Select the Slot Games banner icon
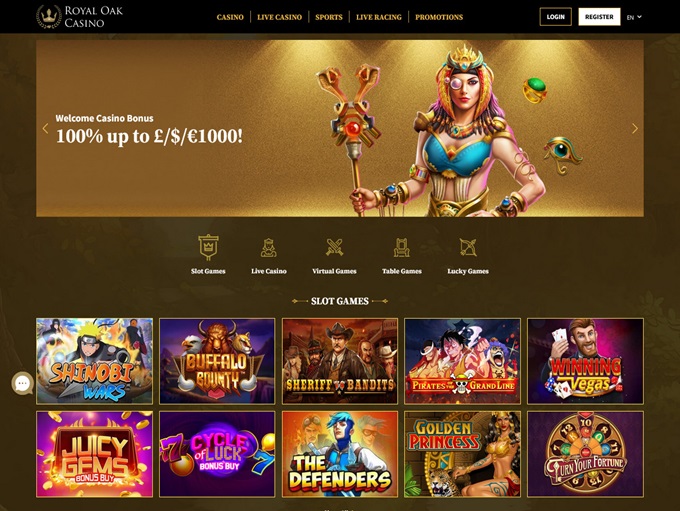This screenshot has width=680, height=511. click(x=208, y=247)
